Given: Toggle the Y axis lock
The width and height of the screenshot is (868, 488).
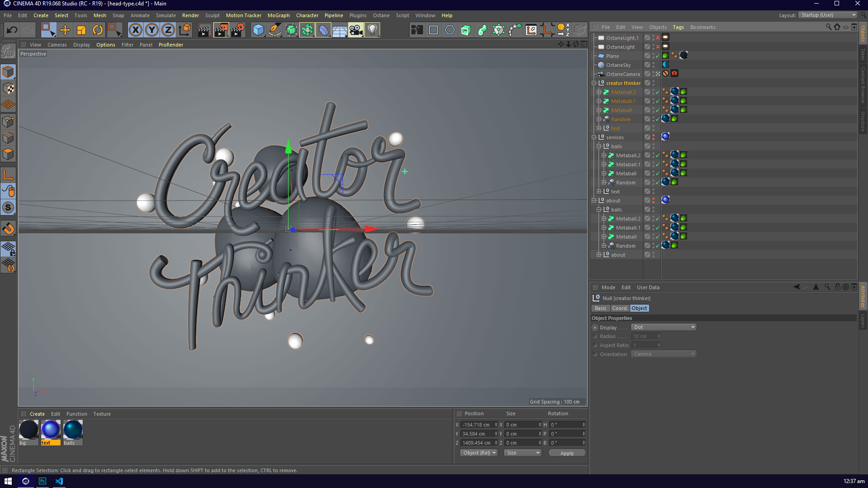Looking at the screenshot, I should tap(152, 30).
